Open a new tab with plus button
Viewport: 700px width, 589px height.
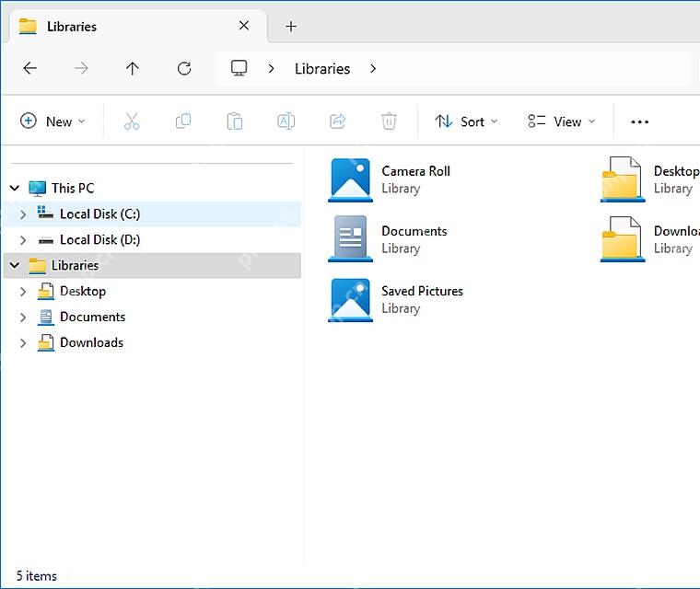[x=291, y=27]
